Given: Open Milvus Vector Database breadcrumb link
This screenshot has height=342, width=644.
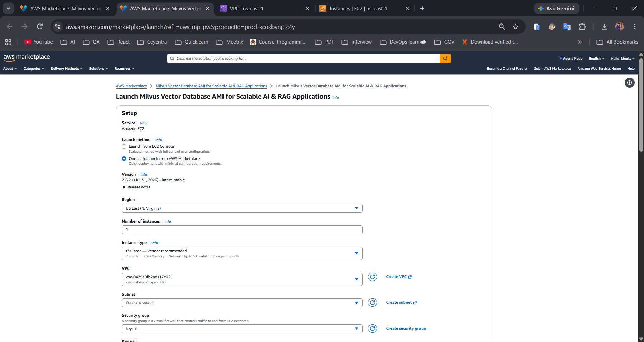Looking at the screenshot, I should (211, 86).
